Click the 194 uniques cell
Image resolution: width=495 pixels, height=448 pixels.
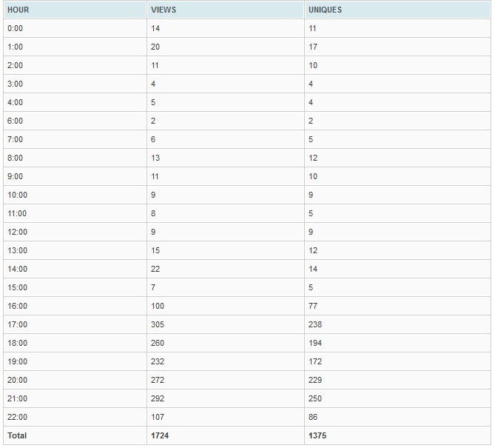coord(397,343)
